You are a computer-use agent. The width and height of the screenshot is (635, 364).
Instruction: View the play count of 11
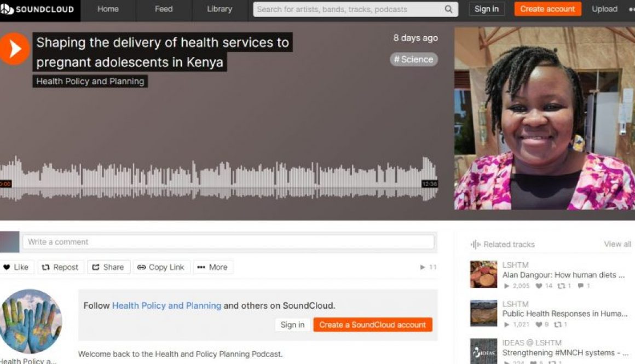(x=429, y=267)
